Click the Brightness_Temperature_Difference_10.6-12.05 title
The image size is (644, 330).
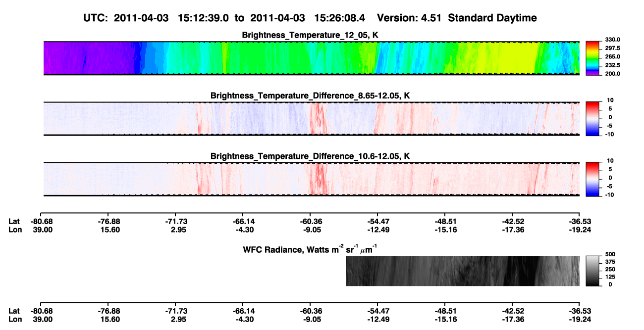pos(310,156)
